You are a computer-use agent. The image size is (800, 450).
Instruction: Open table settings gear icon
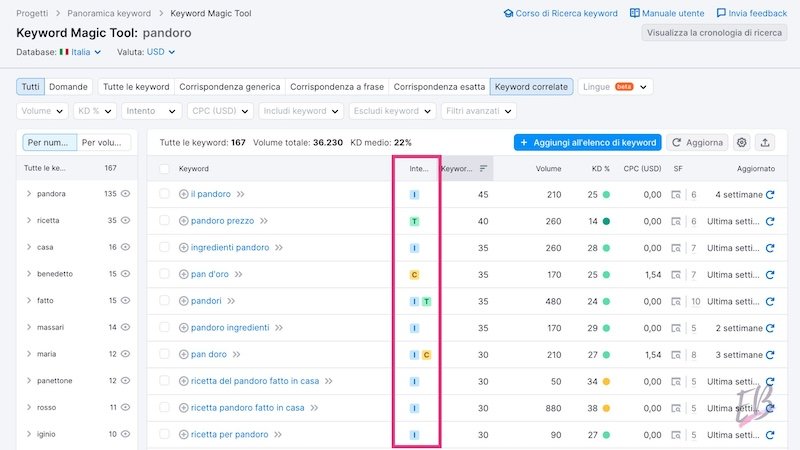tap(742, 142)
